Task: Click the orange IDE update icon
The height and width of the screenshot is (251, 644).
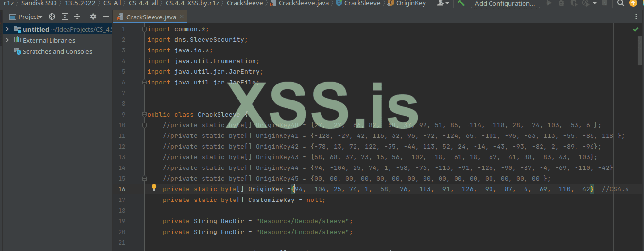Action: 633,3
